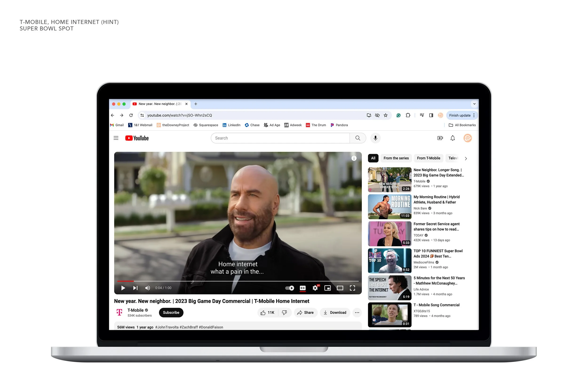Skip to the next video
The image size is (588, 378).
click(135, 288)
